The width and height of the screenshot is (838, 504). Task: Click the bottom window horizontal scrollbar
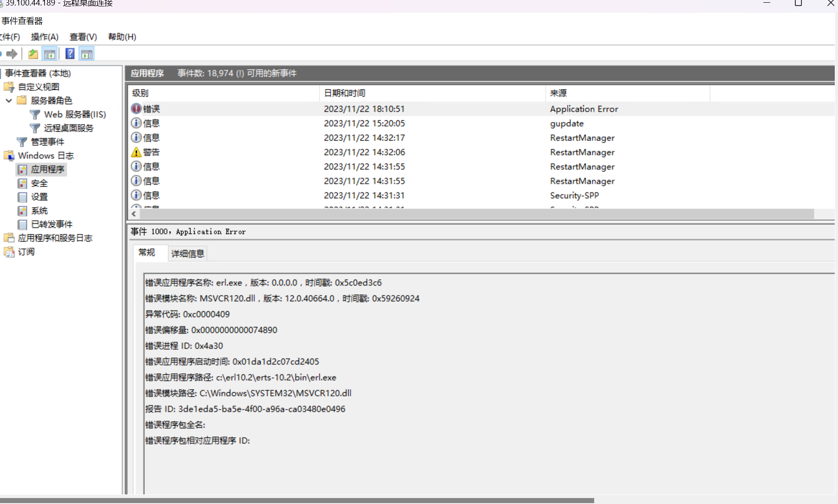click(x=297, y=500)
